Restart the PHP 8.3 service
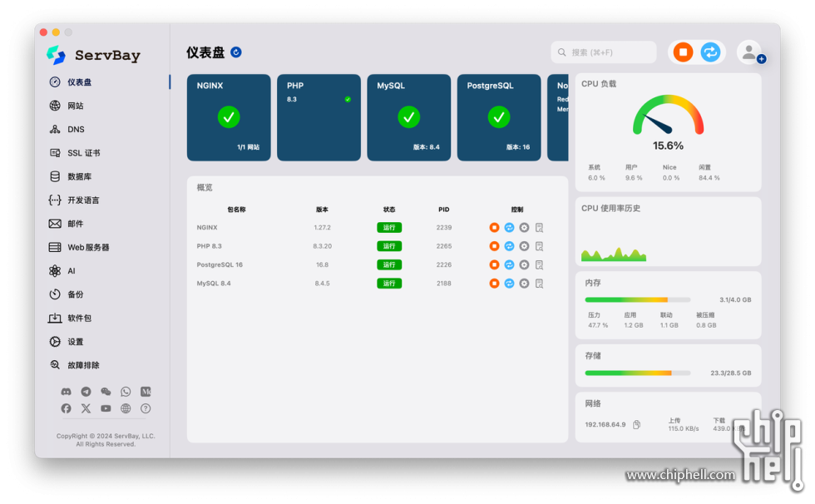This screenshot has height=504, width=815. click(509, 246)
